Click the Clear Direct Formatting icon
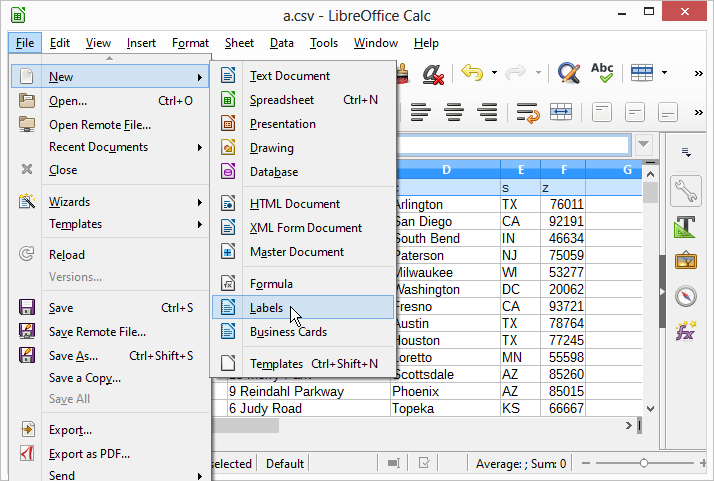 433,73
